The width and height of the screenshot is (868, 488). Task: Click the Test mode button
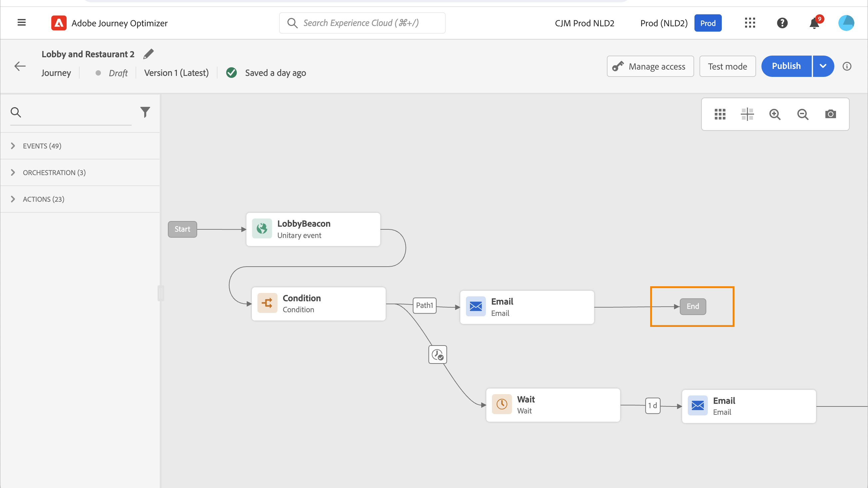coord(727,66)
